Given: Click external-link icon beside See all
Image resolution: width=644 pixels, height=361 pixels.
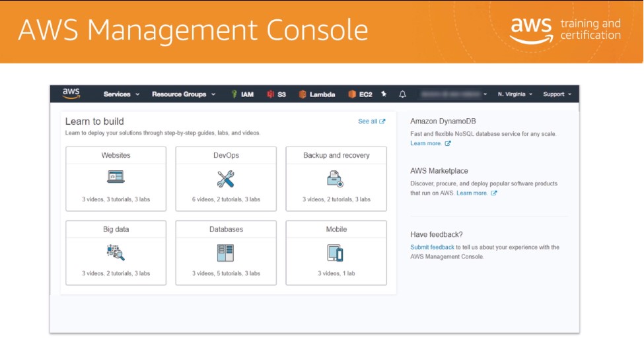Looking at the screenshot, I should pos(382,121).
